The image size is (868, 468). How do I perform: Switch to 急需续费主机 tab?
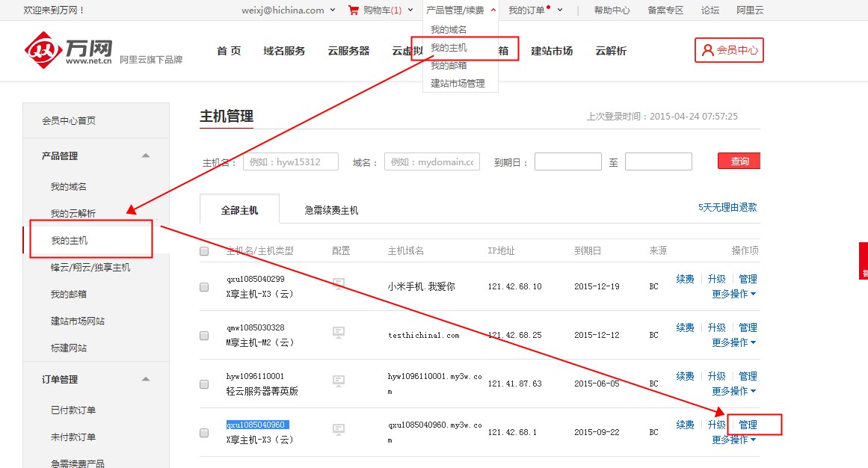pos(331,210)
